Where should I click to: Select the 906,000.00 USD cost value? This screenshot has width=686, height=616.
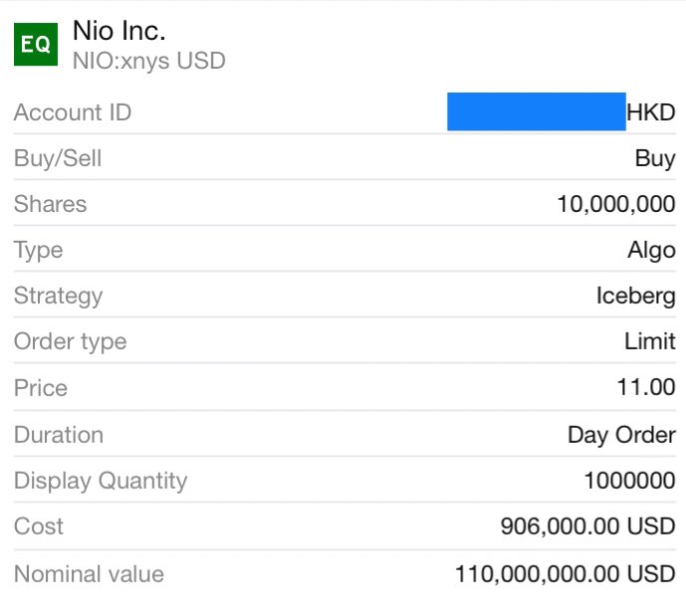588,526
